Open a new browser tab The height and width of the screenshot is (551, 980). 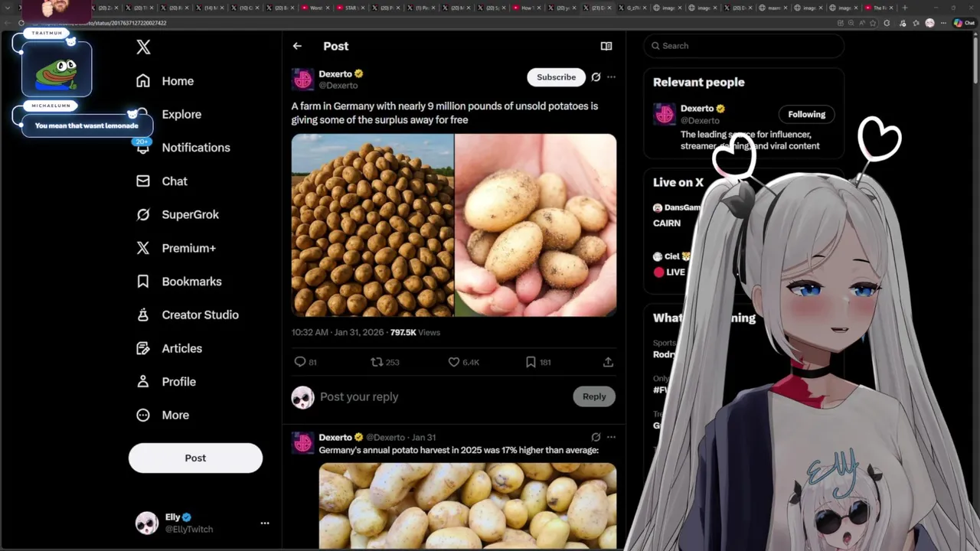tap(905, 8)
